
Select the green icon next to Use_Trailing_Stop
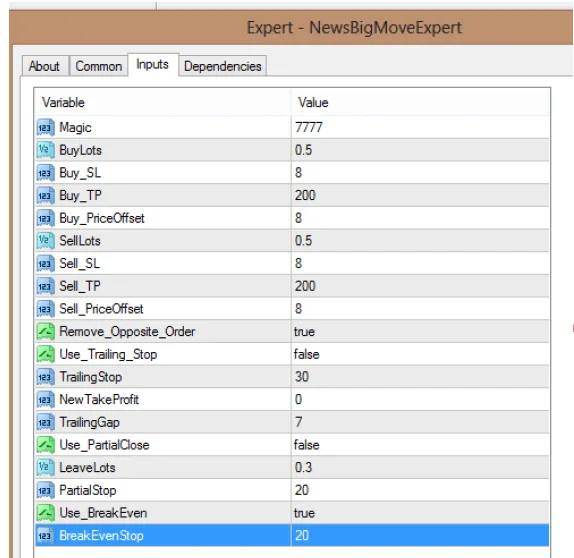pyautogui.click(x=45, y=354)
